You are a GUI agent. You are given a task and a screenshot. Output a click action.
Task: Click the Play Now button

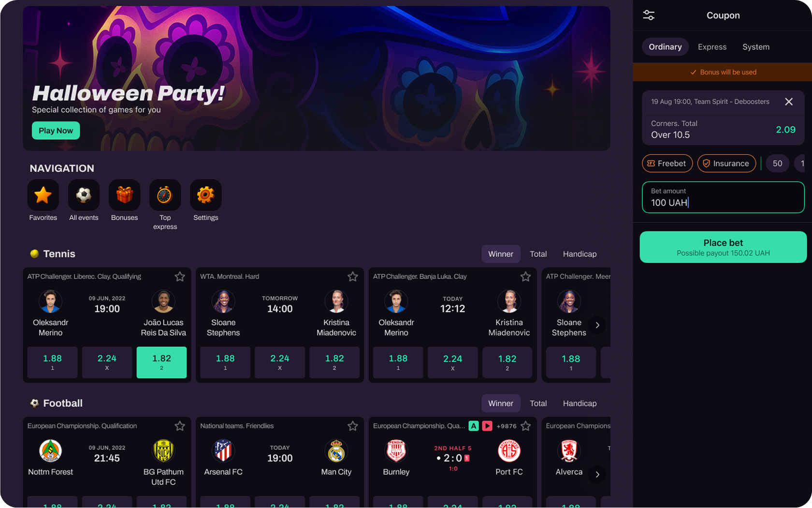coord(56,131)
